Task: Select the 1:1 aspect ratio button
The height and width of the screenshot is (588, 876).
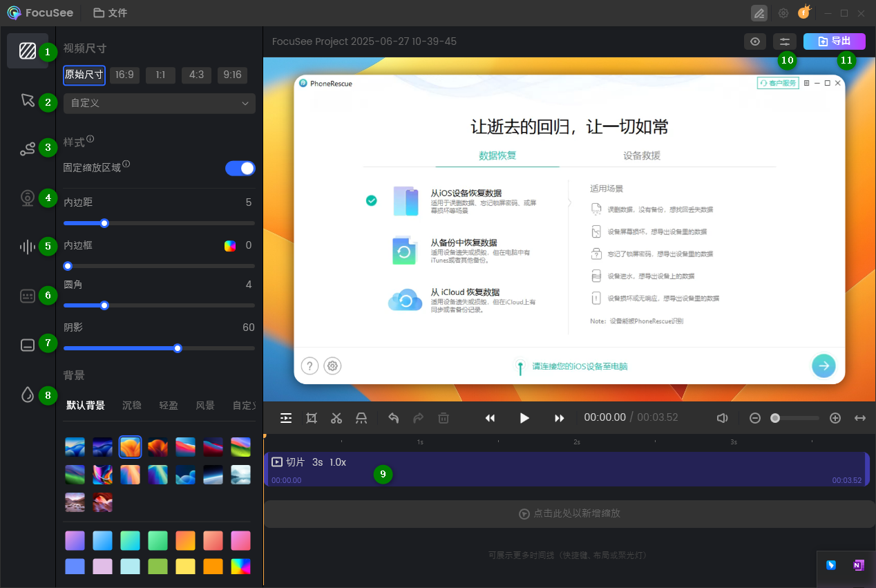Action: 160,75
